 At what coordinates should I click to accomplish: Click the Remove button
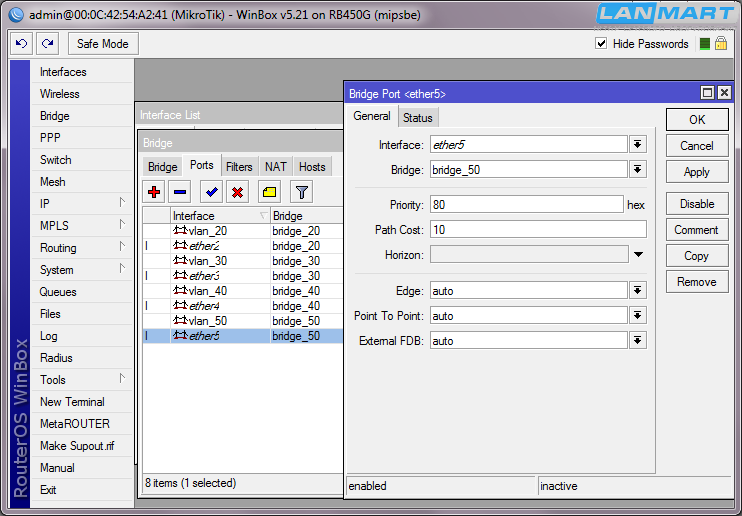click(697, 282)
